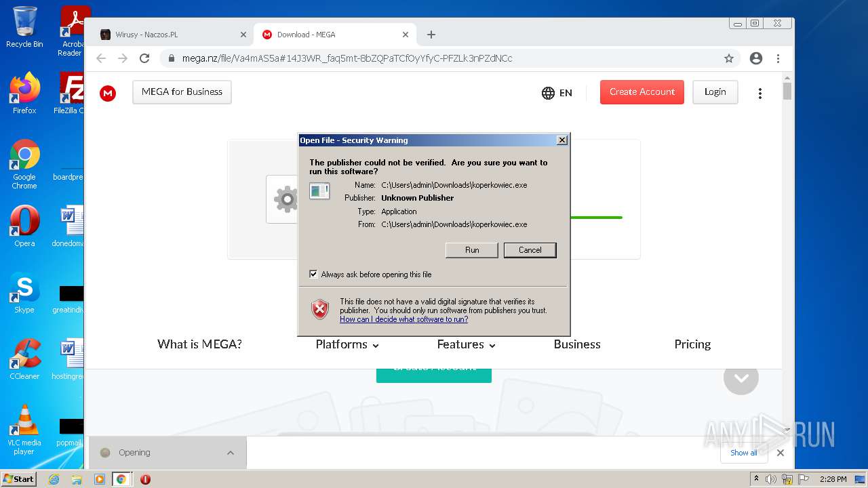Open Skype desktop shortcut
The width and height of the screenshot is (868, 488).
24,293
